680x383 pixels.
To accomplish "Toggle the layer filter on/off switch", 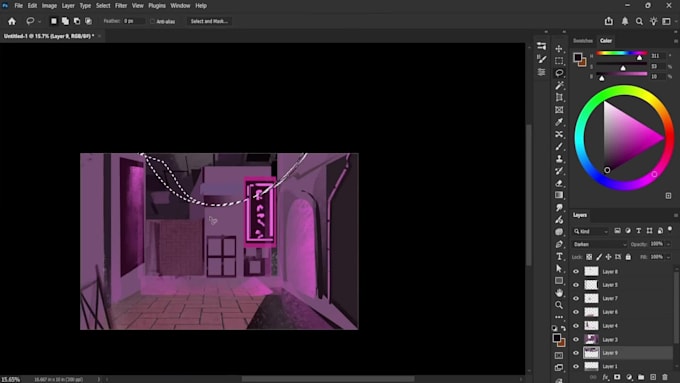I will click(670, 229).
